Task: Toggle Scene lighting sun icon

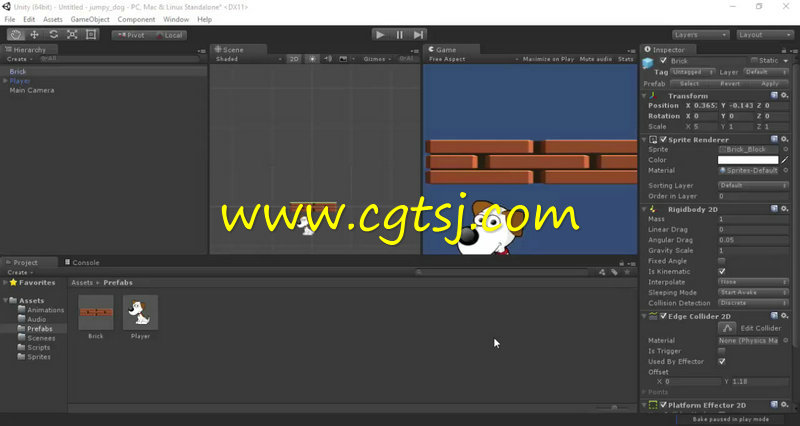Action: 312,59
